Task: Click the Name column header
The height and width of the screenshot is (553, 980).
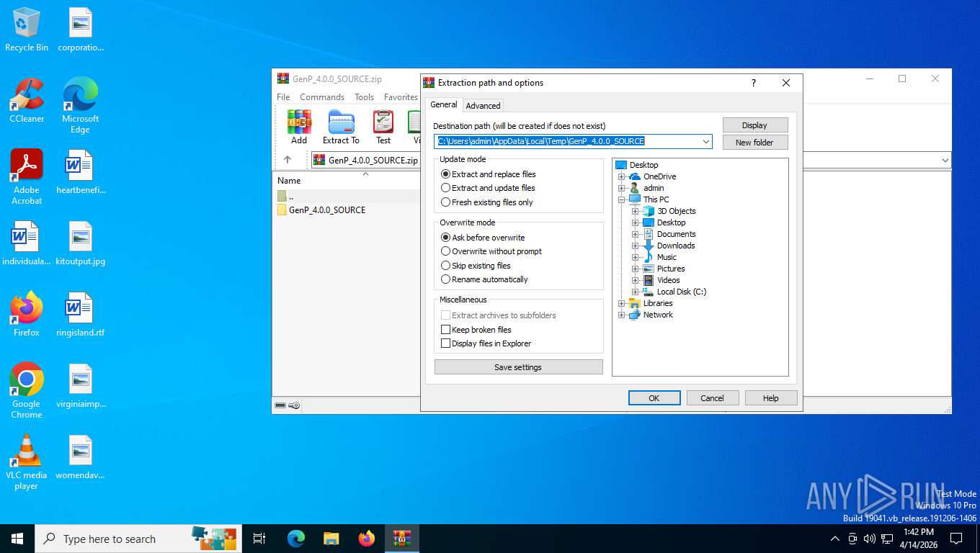Action: (289, 181)
